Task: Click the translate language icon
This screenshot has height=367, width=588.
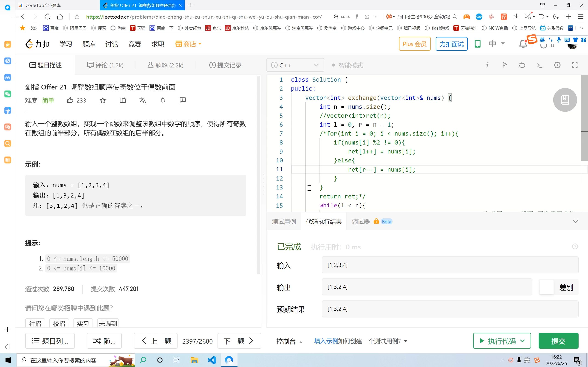Action: coord(143,100)
